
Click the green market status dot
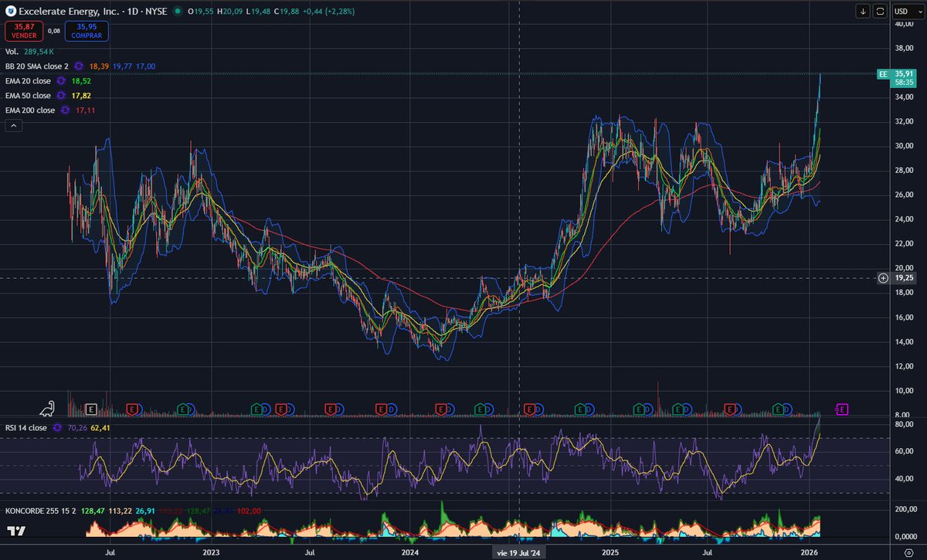179,12
